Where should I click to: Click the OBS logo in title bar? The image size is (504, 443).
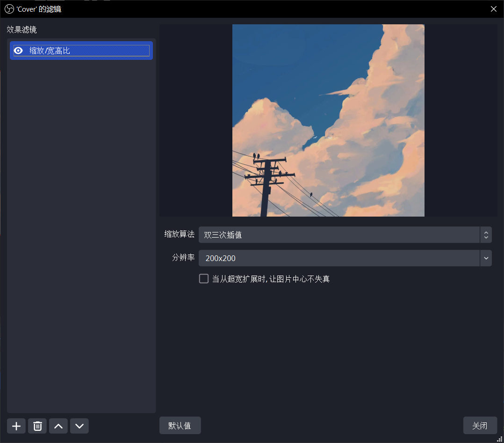(x=9, y=9)
